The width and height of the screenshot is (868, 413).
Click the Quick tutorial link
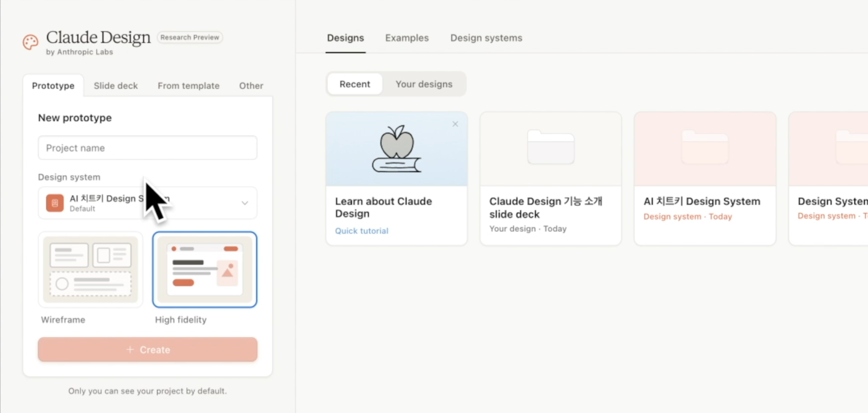tap(362, 231)
